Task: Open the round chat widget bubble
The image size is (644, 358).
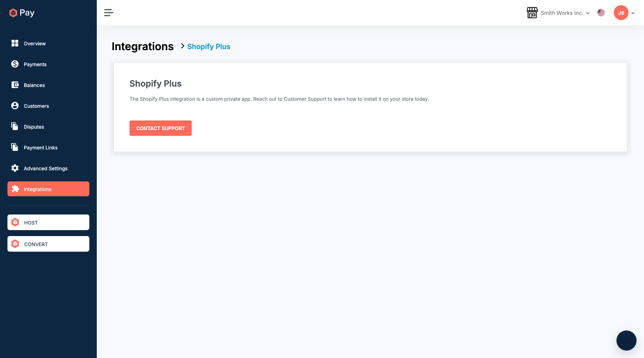Action: point(627,341)
